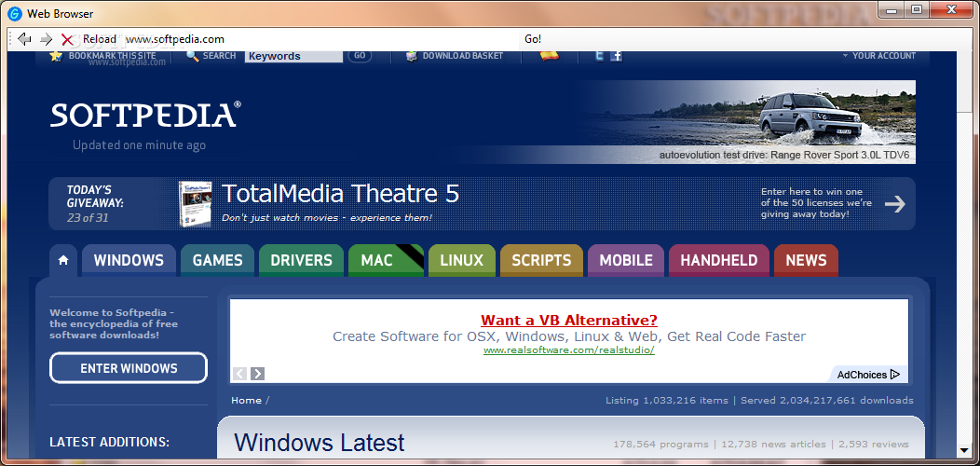Click the Softpedia logo
980x466 pixels.
point(145,115)
